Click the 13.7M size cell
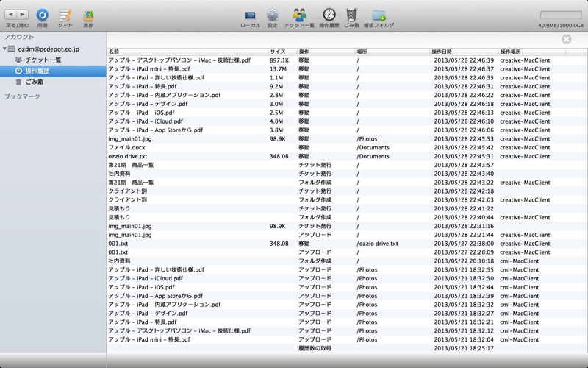The image size is (588, 368). coord(278,69)
